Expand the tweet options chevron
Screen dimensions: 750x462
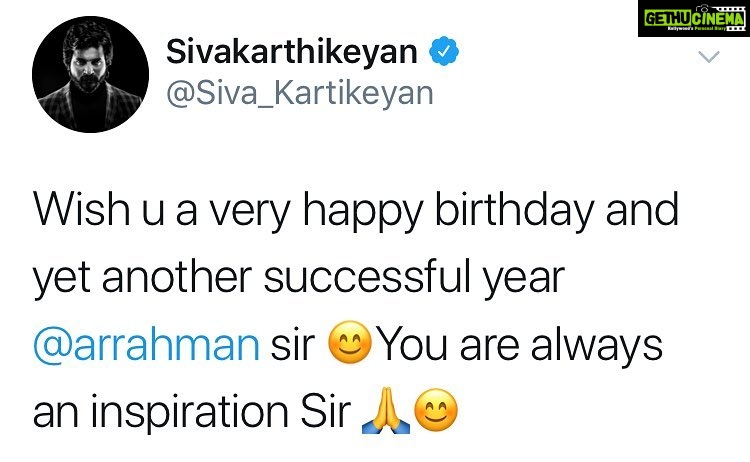[709, 56]
